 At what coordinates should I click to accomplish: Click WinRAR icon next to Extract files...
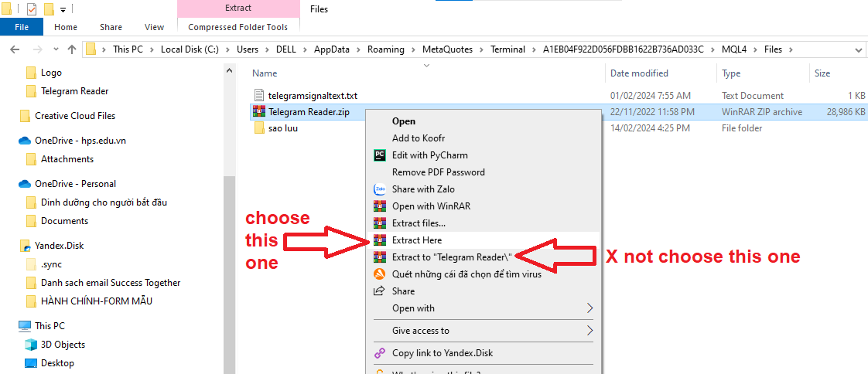380,223
